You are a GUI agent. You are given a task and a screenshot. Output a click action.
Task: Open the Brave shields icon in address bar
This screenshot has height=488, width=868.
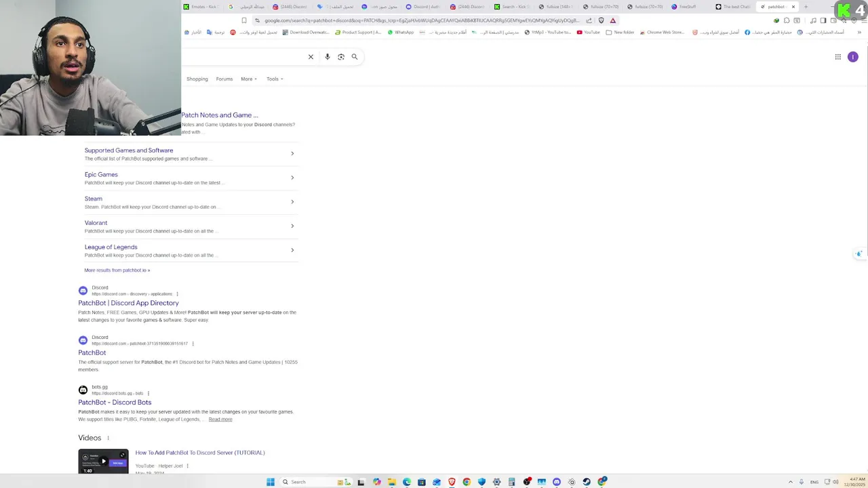point(601,20)
